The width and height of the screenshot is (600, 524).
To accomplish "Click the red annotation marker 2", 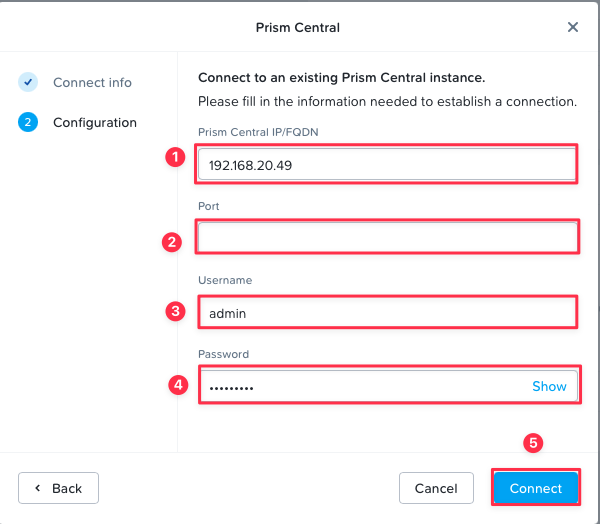I will tap(172, 242).
